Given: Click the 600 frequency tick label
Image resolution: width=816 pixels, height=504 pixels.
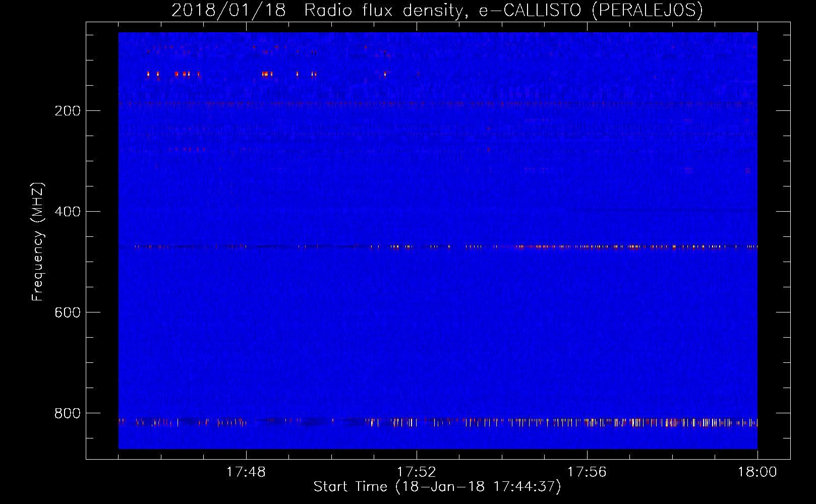Looking at the screenshot, I should 67,312.
